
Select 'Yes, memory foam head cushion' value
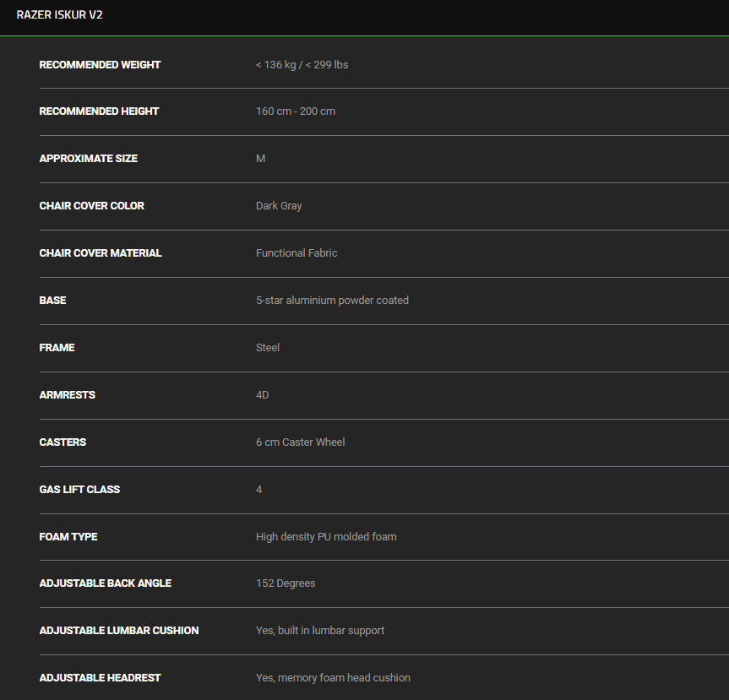pos(333,678)
